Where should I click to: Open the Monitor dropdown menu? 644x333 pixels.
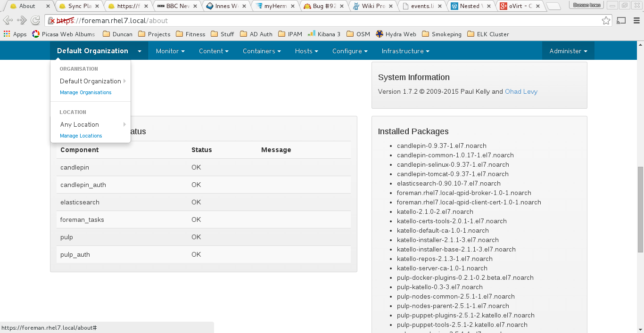pos(170,51)
